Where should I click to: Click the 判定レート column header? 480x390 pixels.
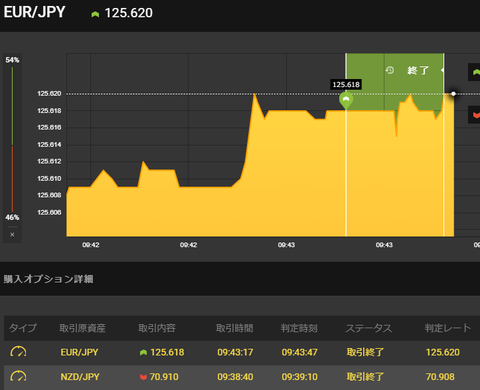tap(448, 328)
